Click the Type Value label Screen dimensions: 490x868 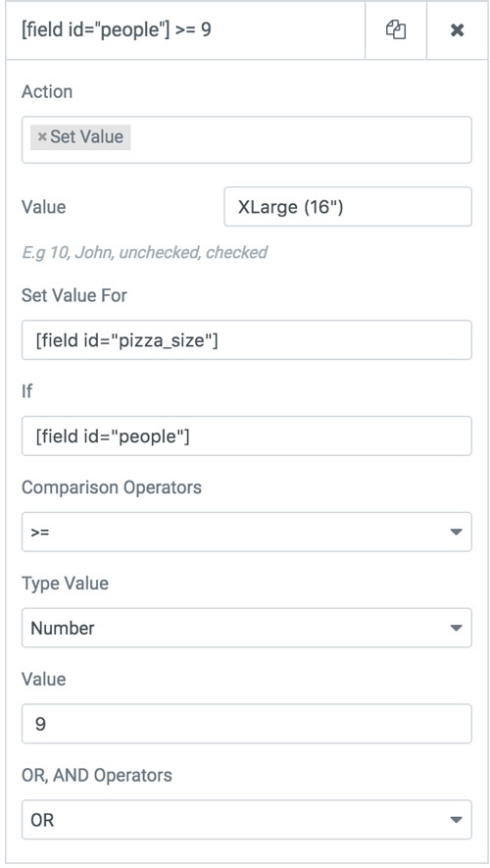[x=66, y=584]
